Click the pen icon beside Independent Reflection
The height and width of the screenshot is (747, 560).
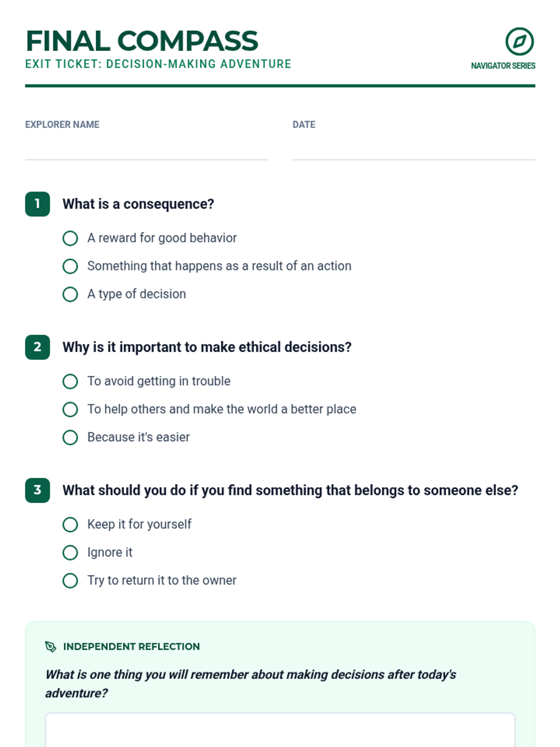pyautogui.click(x=50, y=647)
